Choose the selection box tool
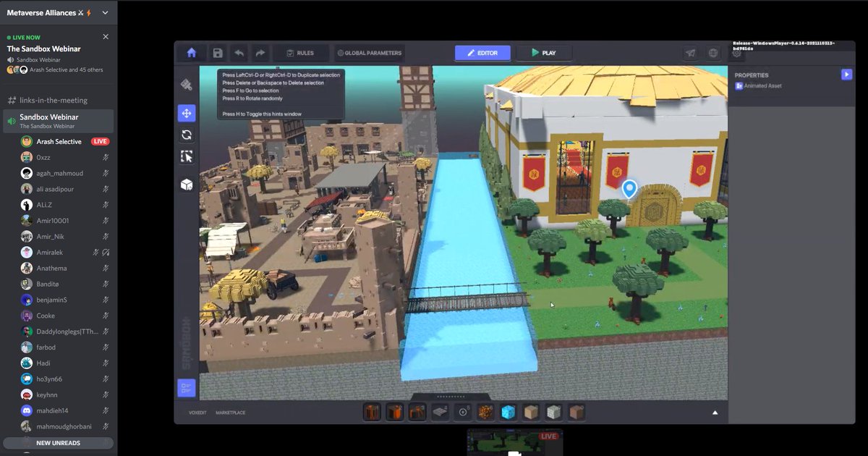 pyautogui.click(x=187, y=156)
